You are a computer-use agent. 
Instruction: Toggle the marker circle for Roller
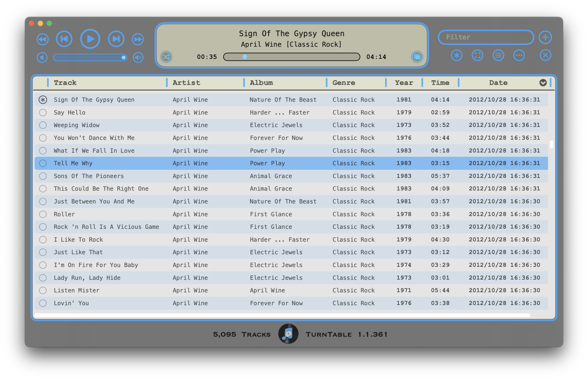click(43, 214)
